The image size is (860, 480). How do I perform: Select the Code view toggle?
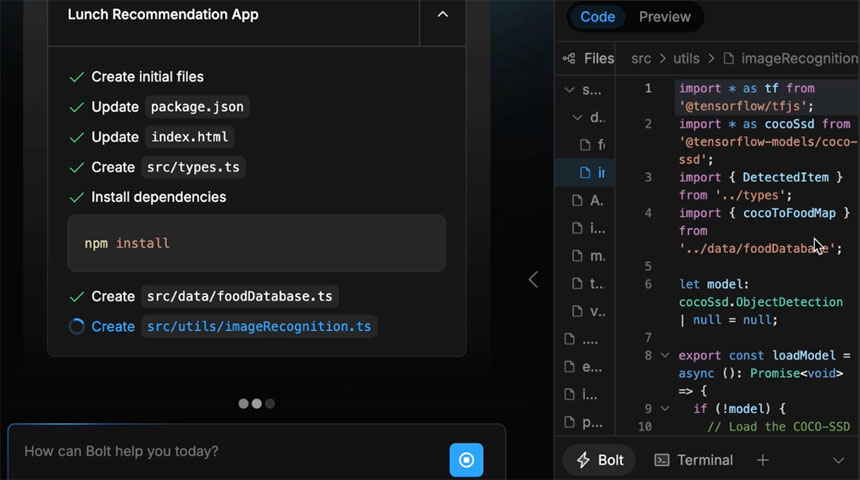click(598, 17)
